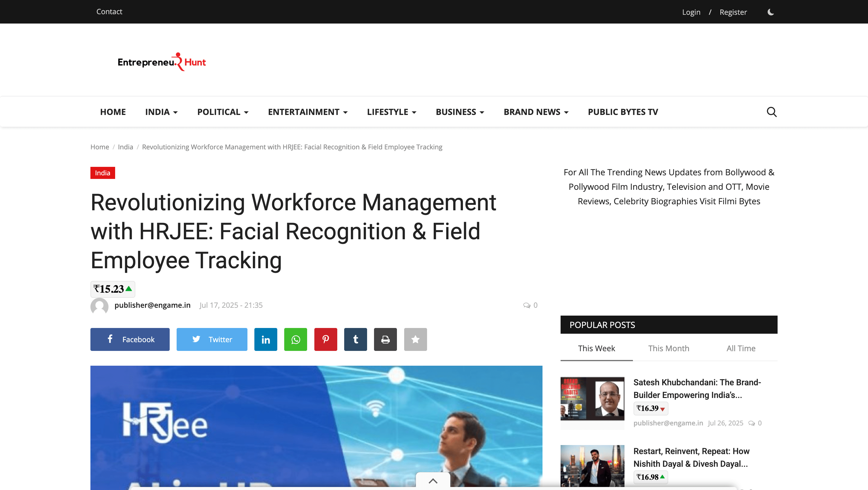Pin article on Pinterest

click(x=325, y=339)
